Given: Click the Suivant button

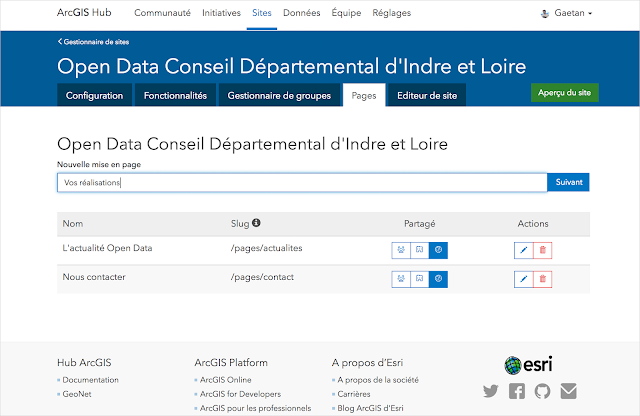Looking at the screenshot, I should tap(568, 182).
